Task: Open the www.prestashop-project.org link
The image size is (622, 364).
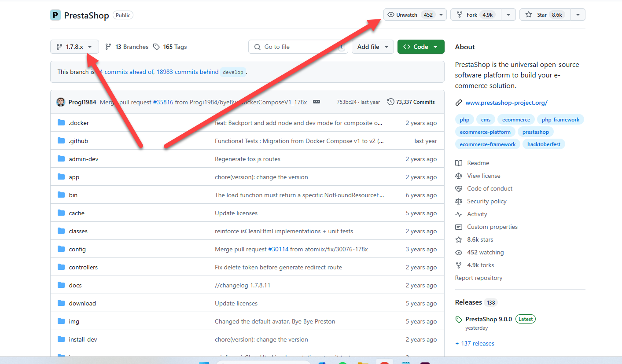Action: 506,103
